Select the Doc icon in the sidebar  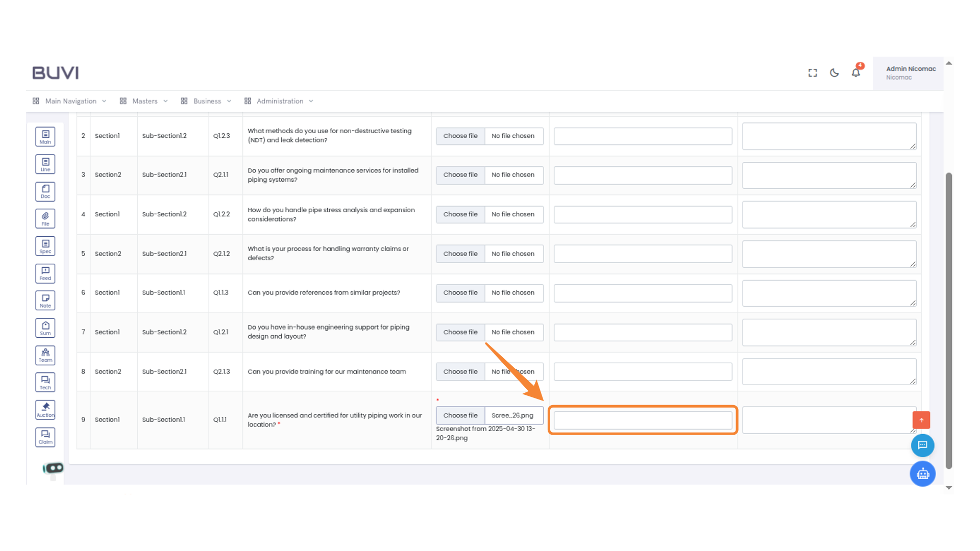[45, 191]
